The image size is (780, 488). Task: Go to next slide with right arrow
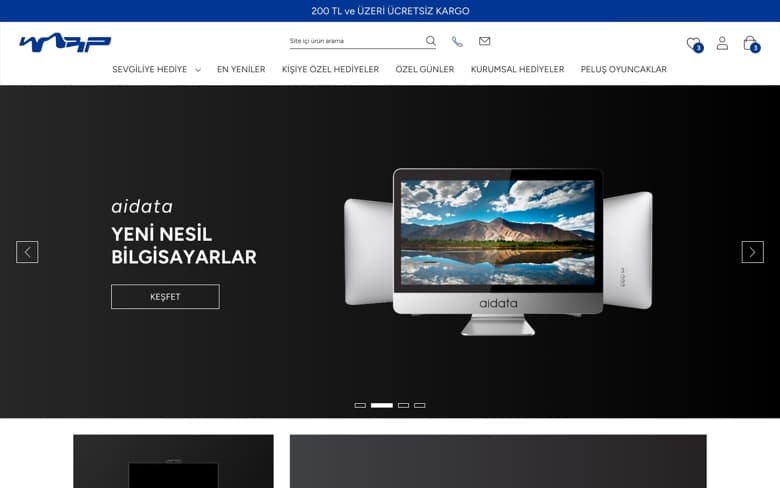tap(753, 252)
